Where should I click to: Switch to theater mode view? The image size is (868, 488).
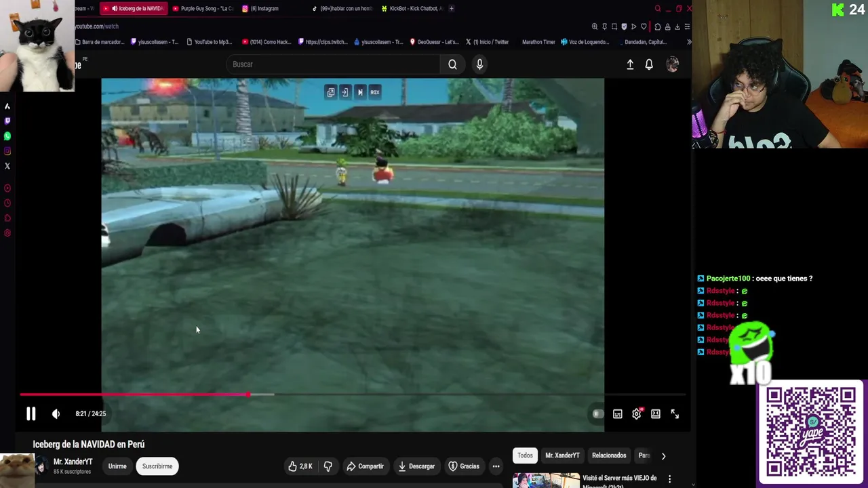[x=656, y=413]
